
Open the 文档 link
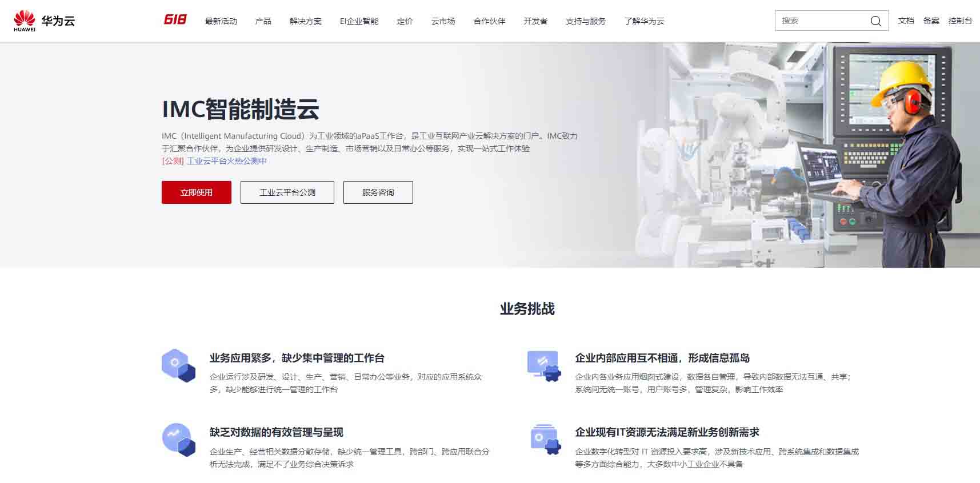click(906, 21)
